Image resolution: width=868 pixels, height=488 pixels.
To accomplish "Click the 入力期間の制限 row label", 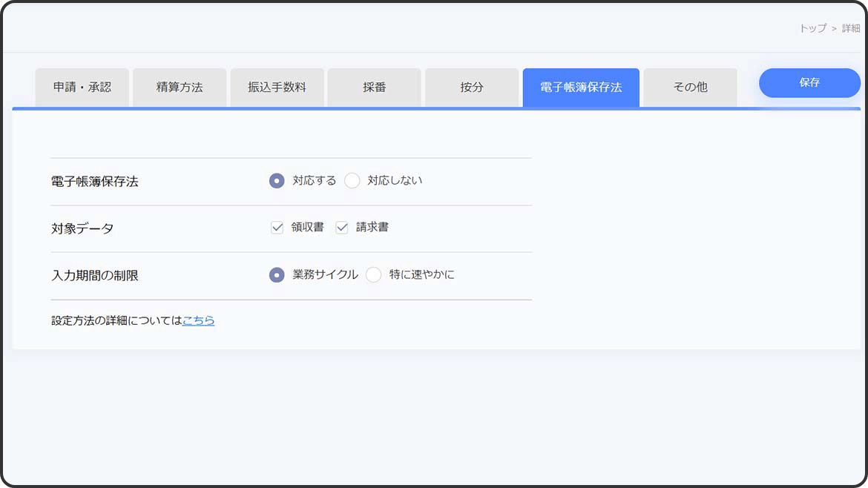I will tap(95, 276).
